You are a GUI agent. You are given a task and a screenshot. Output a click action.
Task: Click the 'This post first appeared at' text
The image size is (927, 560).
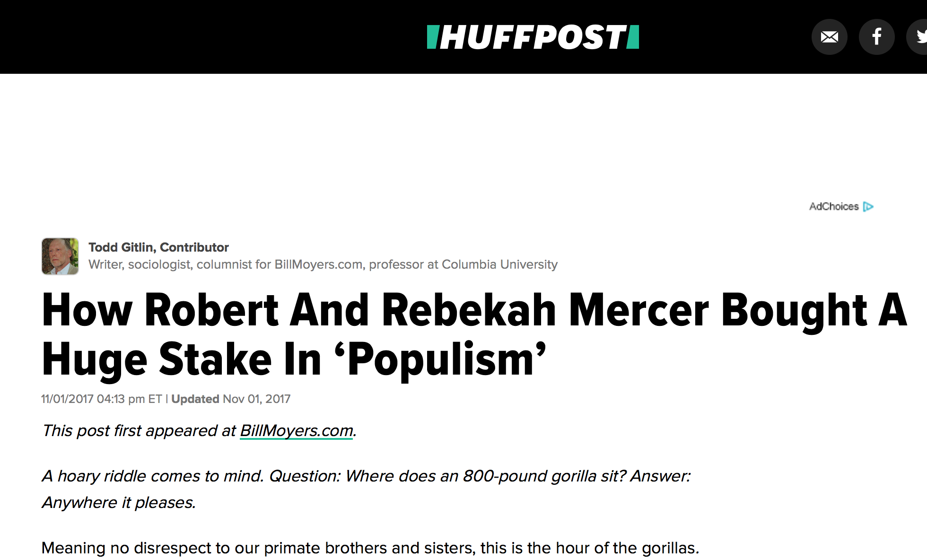click(139, 431)
